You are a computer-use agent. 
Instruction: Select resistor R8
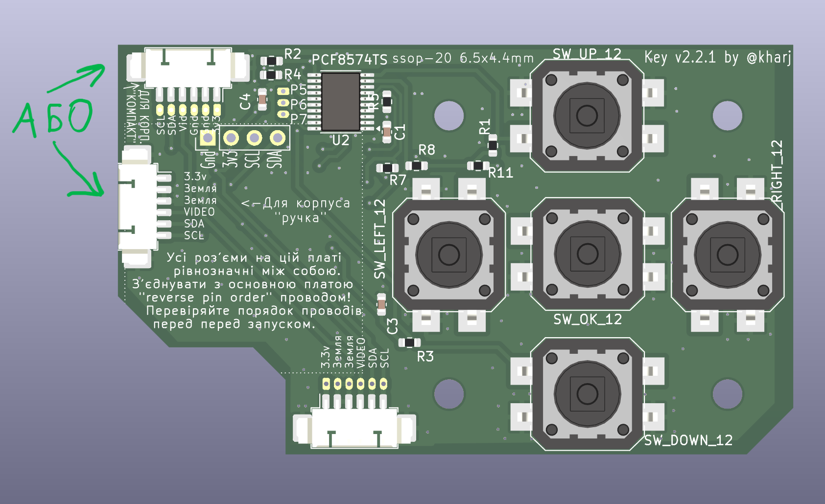pos(416,165)
